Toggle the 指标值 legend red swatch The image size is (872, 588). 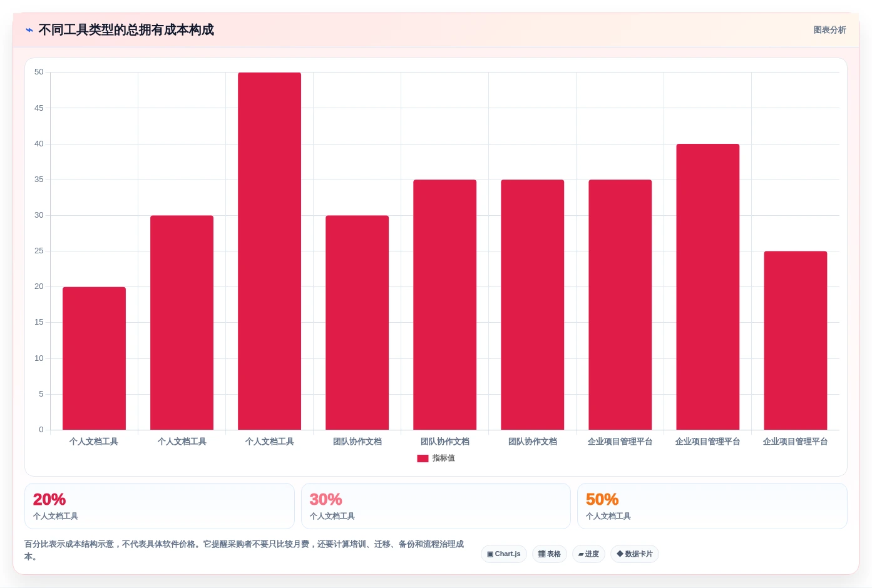point(423,459)
